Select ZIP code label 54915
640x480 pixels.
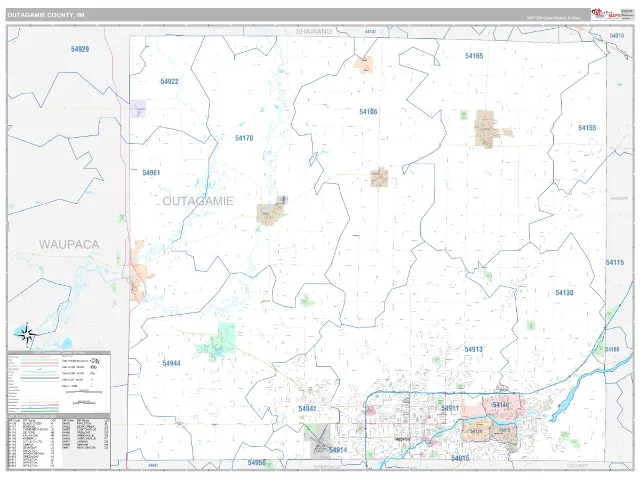pos(460,458)
